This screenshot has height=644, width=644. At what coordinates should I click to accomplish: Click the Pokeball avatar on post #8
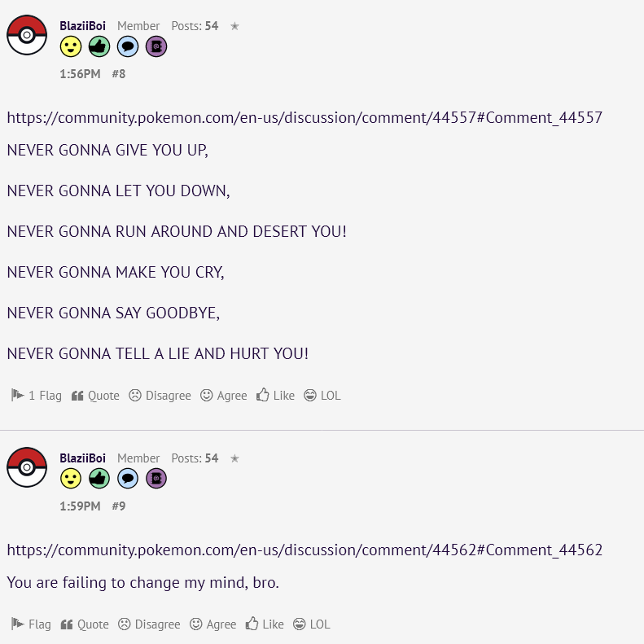27,35
